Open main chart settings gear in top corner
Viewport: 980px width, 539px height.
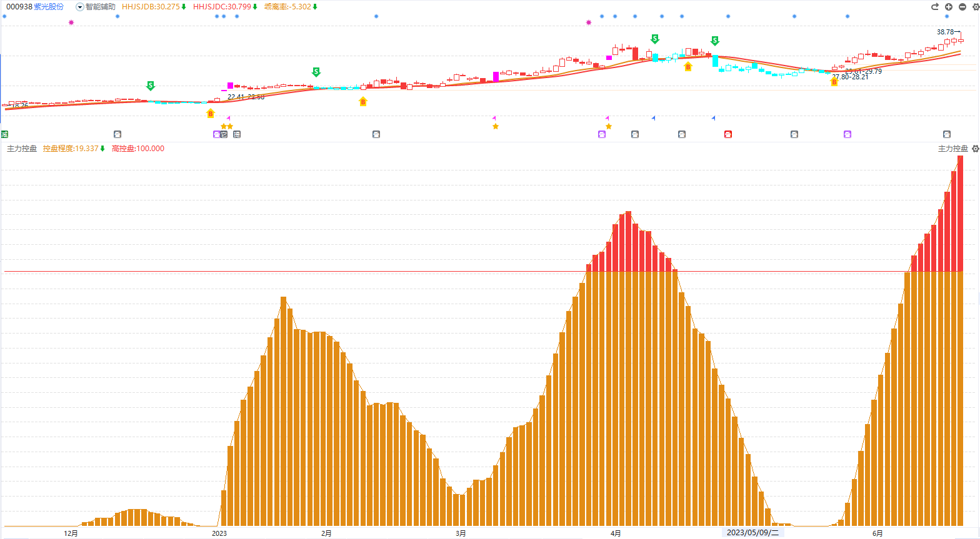(x=975, y=7)
